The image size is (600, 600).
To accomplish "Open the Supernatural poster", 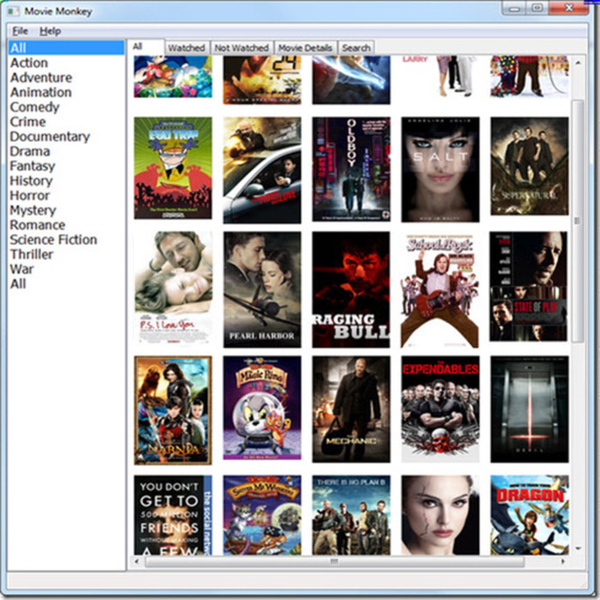I will click(530, 166).
